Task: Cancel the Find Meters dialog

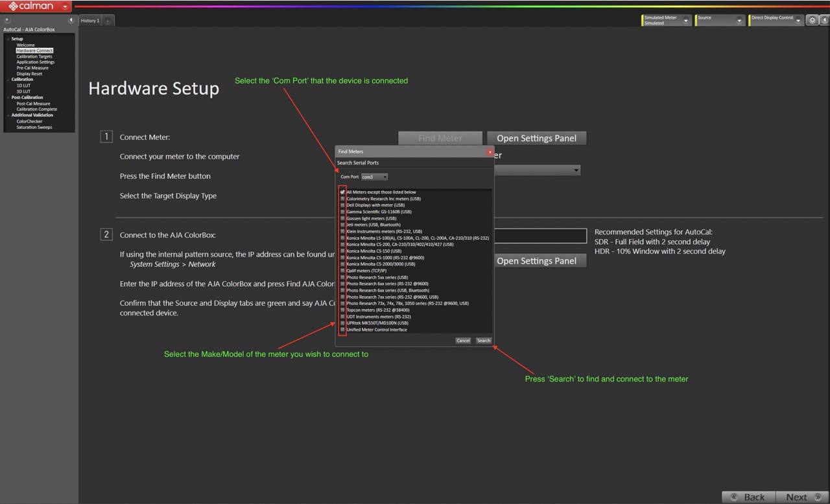Action: pos(463,340)
